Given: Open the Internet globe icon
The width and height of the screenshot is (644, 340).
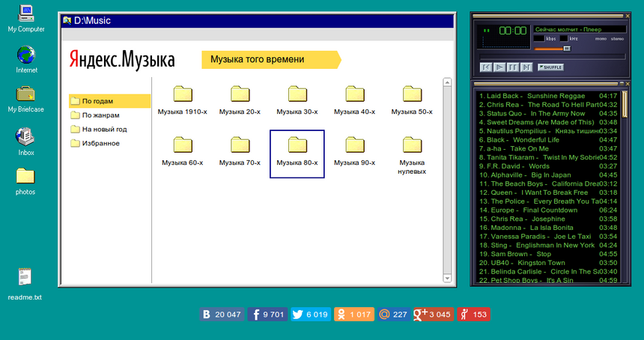Looking at the screenshot, I should click(x=26, y=60).
